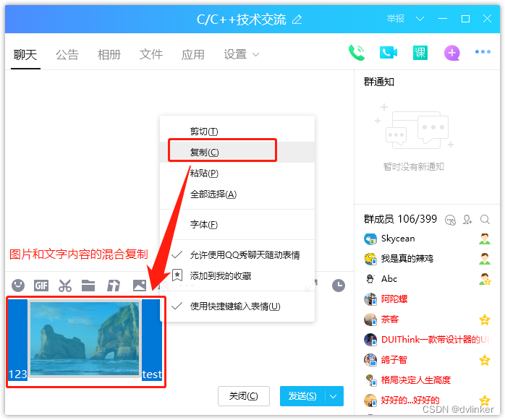Click the selected text 'test' in input
Viewport: 505px width, 420px height.
click(152, 374)
